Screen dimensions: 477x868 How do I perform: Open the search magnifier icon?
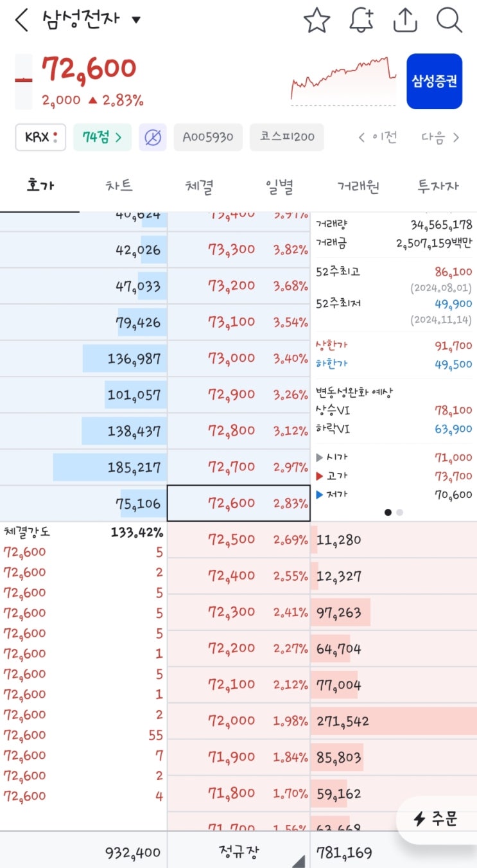[x=449, y=21]
